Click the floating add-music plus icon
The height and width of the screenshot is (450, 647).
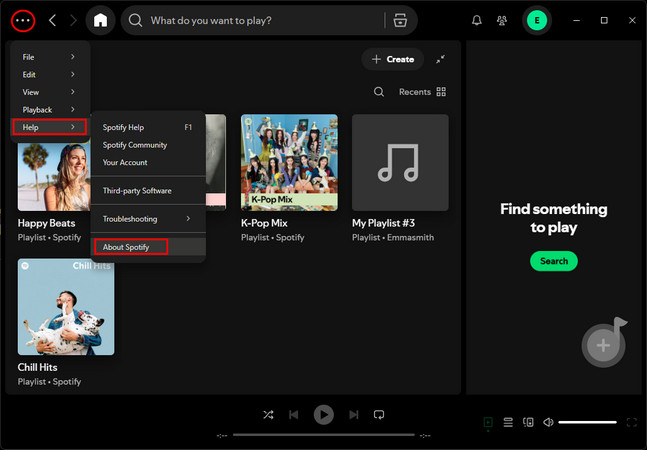[603, 345]
